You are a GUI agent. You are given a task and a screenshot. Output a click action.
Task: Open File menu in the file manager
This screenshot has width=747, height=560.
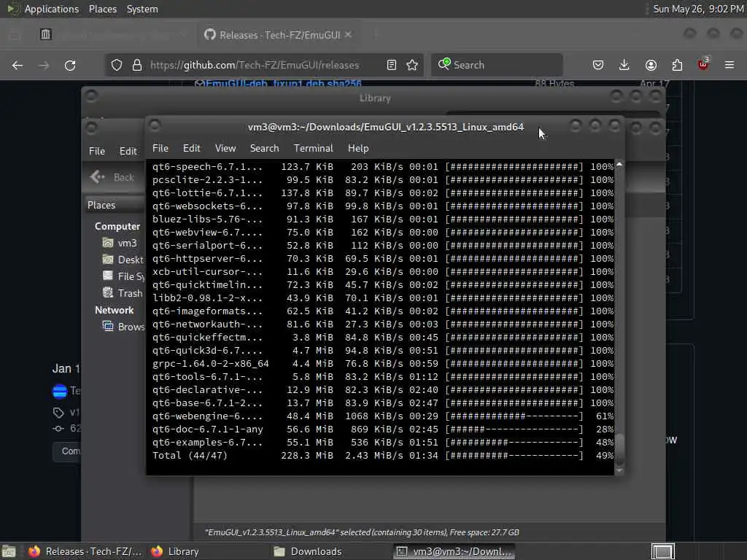[97, 151]
